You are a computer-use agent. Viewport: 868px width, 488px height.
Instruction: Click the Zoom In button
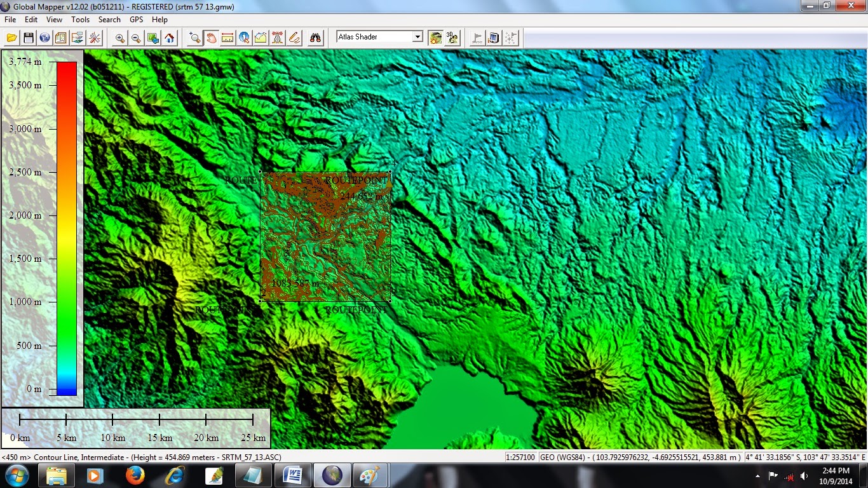[x=119, y=37]
